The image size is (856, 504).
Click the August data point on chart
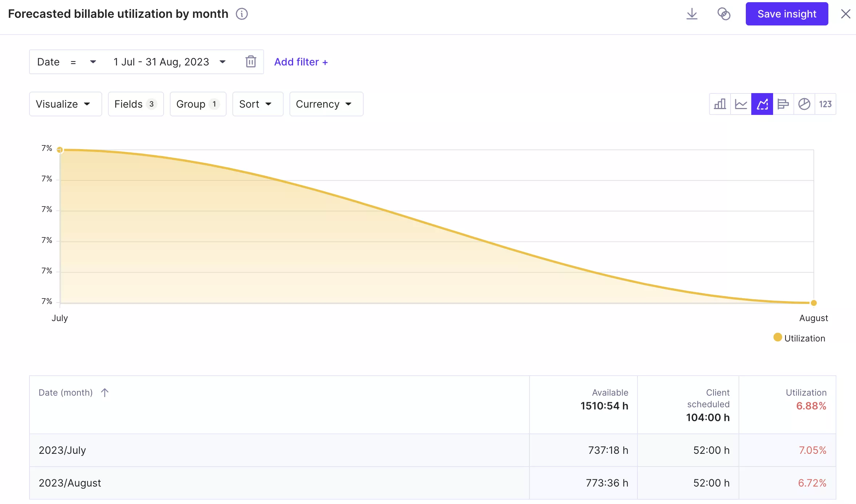(814, 303)
